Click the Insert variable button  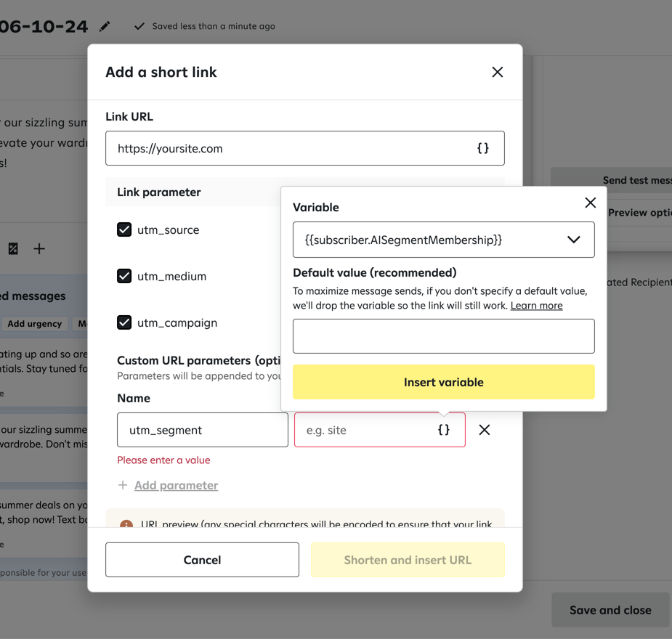point(443,381)
